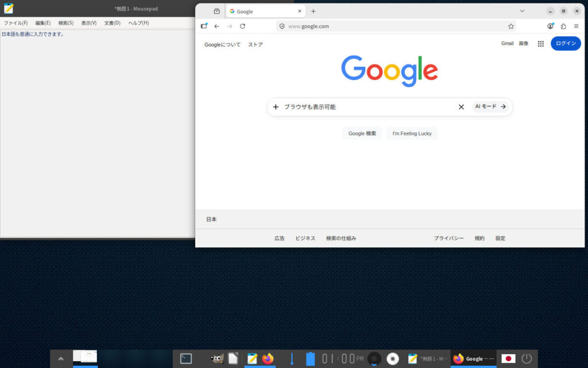Click the 01:00 PM panel clock

click(x=343, y=359)
